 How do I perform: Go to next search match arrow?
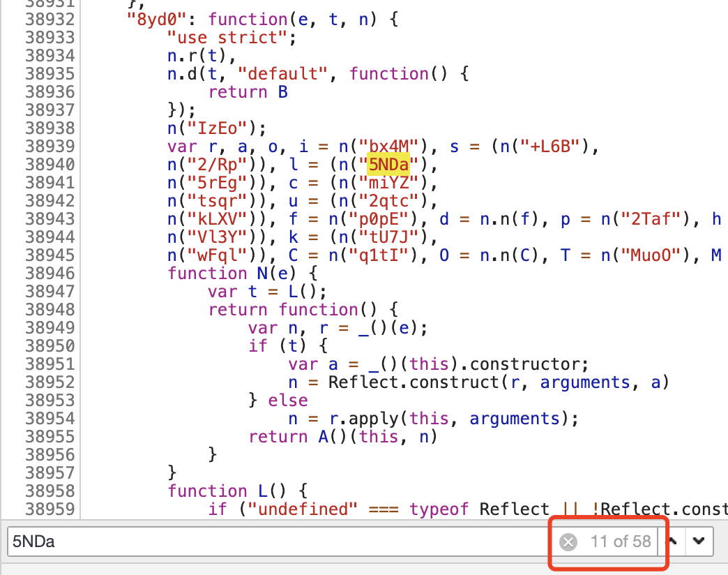[x=698, y=541]
